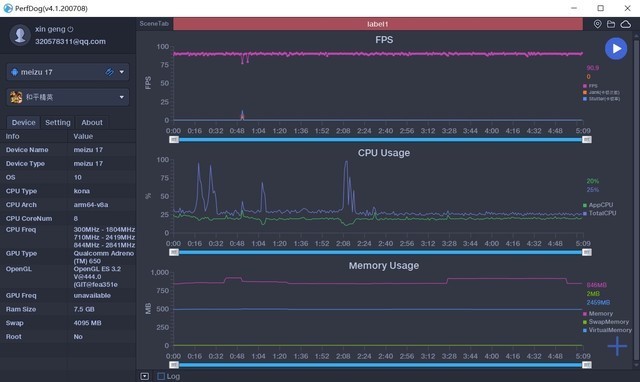Click the SceneTab label
Screen dimensions: 640x382
coord(154,24)
